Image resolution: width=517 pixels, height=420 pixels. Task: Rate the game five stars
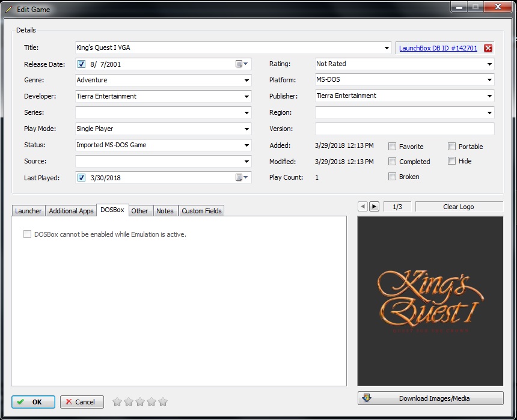pos(163,402)
